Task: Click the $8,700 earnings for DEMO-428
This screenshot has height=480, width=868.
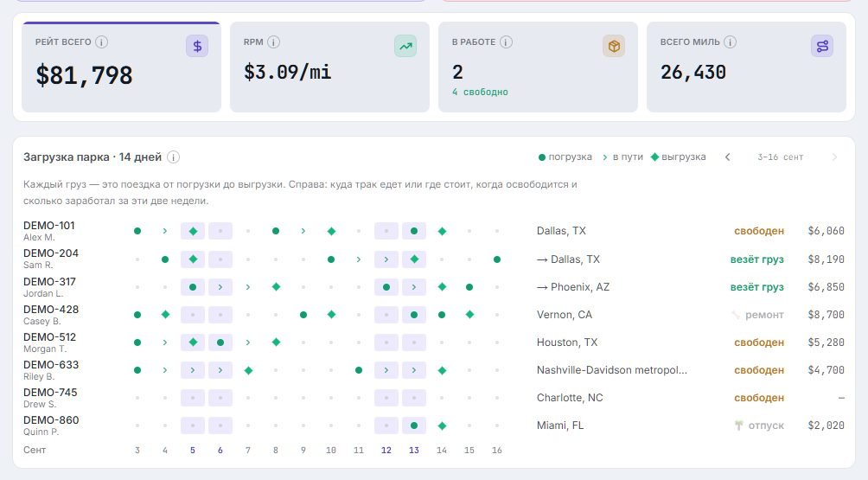Action: click(826, 315)
